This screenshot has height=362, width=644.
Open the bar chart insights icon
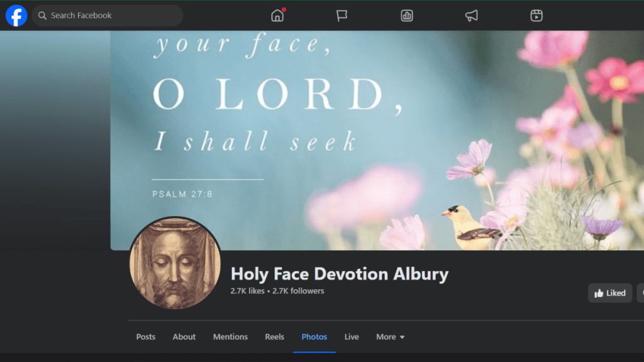coord(407,16)
